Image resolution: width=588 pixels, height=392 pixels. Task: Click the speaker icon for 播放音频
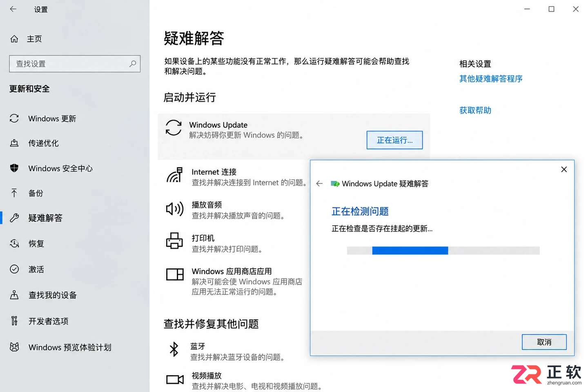[174, 209]
